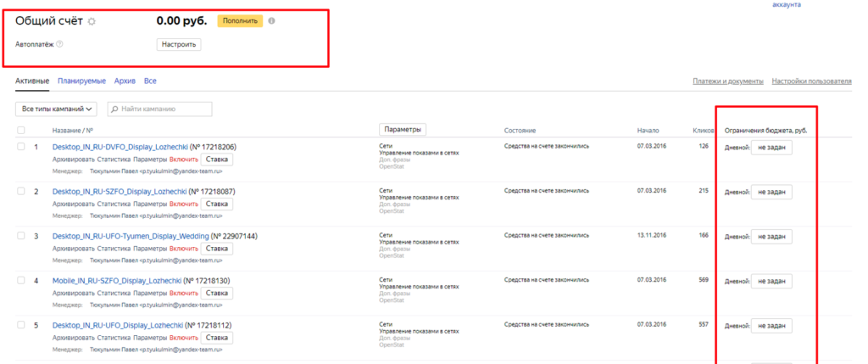The image size is (868, 364).
Task: Open daily budget не задан for campaign 1
Action: 771,148
